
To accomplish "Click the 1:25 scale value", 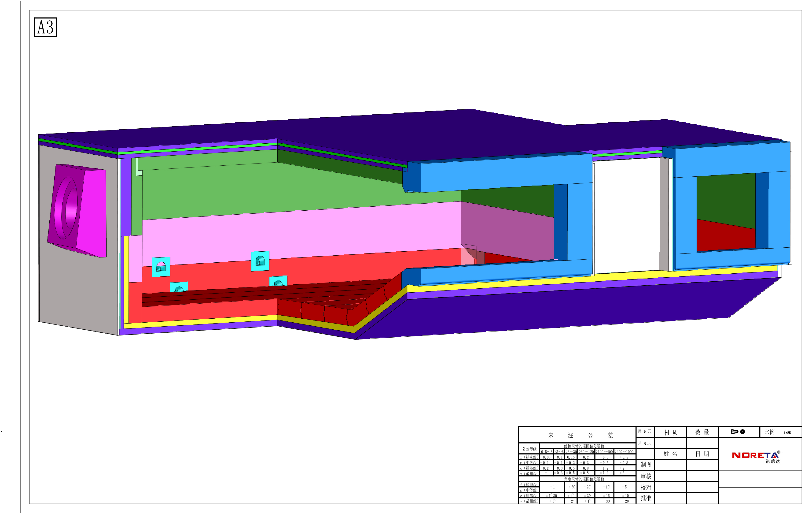I will (787, 433).
